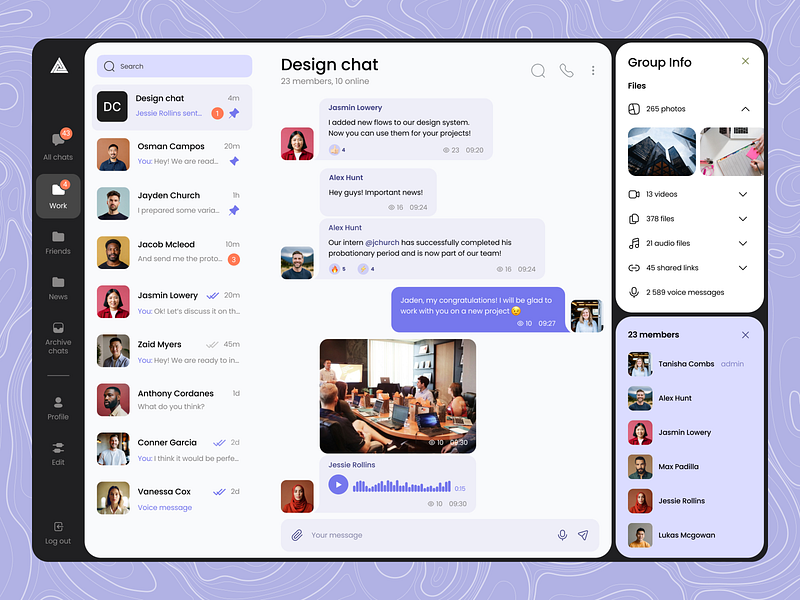Activate the microphone for voice input
Viewport: 800px width, 600px height.
[562, 535]
